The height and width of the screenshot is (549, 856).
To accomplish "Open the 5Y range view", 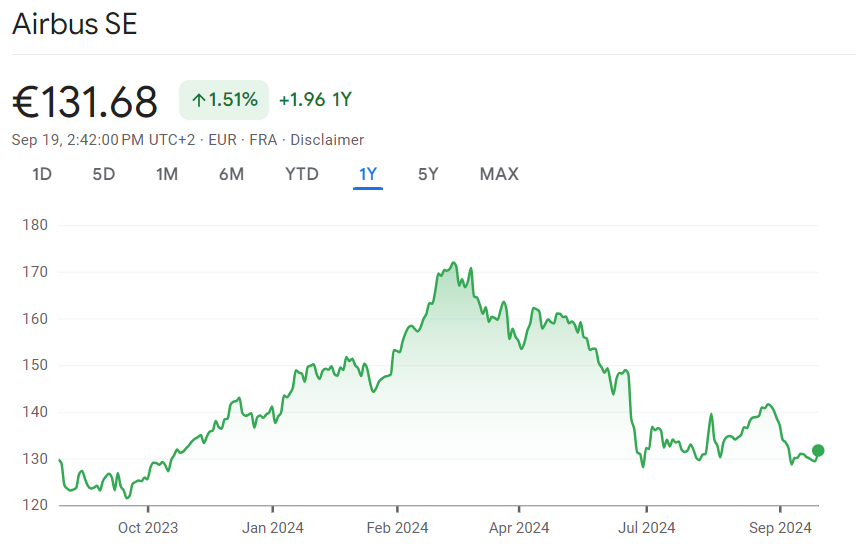I will tap(428, 174).
